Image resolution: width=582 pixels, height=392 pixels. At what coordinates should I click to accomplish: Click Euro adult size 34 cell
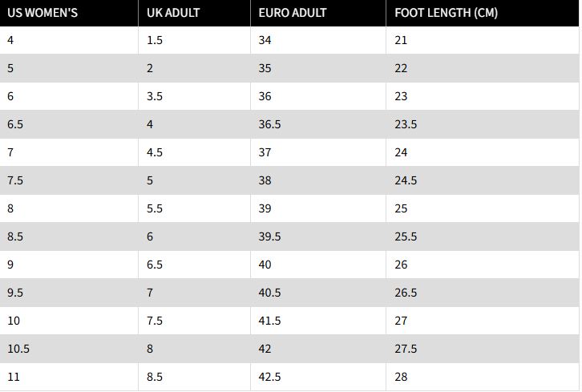tap(265, 40)
